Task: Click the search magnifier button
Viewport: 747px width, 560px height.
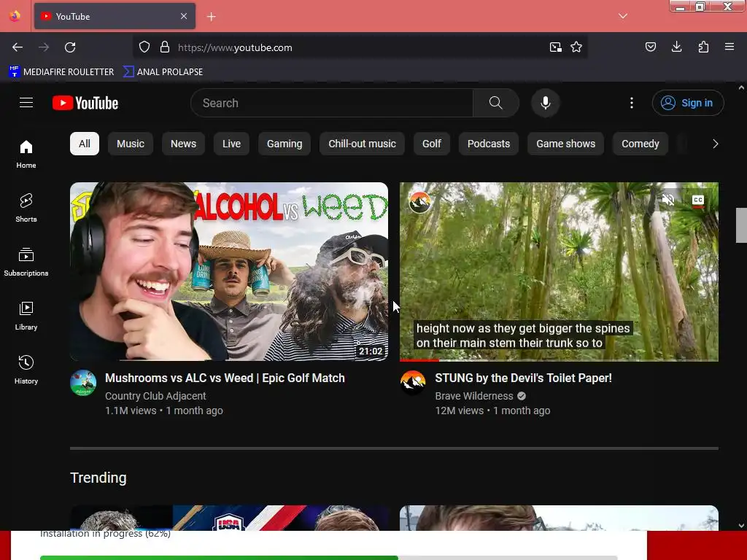Action: point(496,103)
